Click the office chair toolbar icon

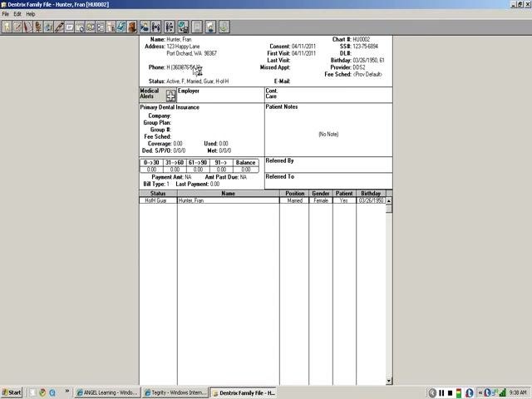pos(38,27)
